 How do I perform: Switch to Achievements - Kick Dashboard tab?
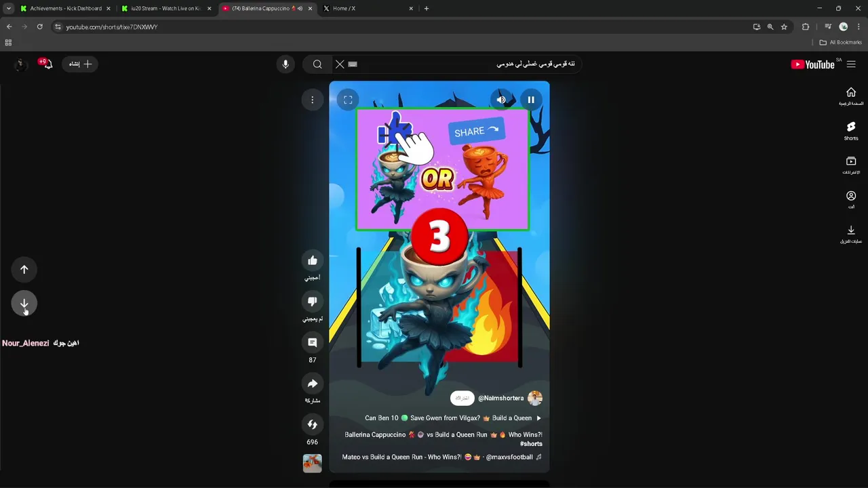[66, 8]
